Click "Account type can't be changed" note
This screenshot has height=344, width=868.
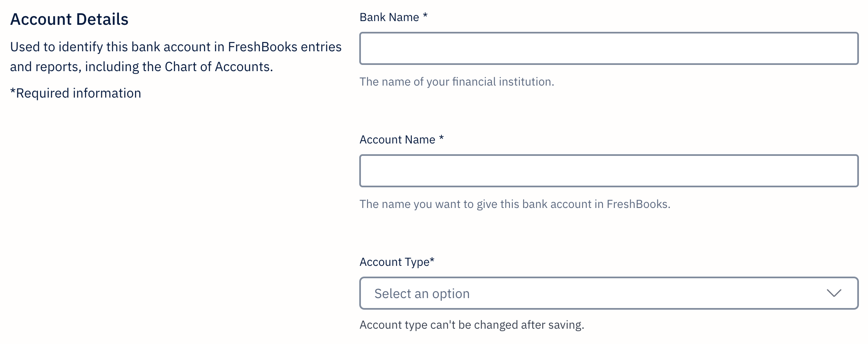pos(472,325)
